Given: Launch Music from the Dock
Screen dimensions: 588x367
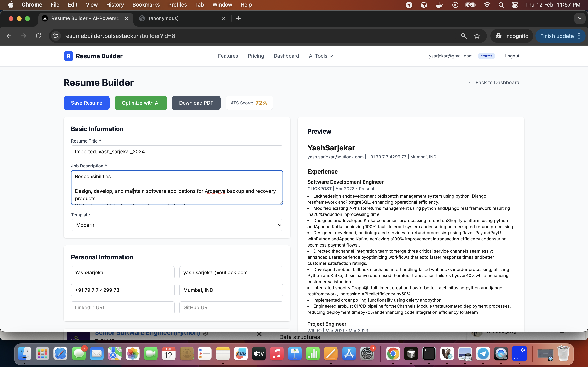Looking at the screenshot, I should click(x=276, y=353).
